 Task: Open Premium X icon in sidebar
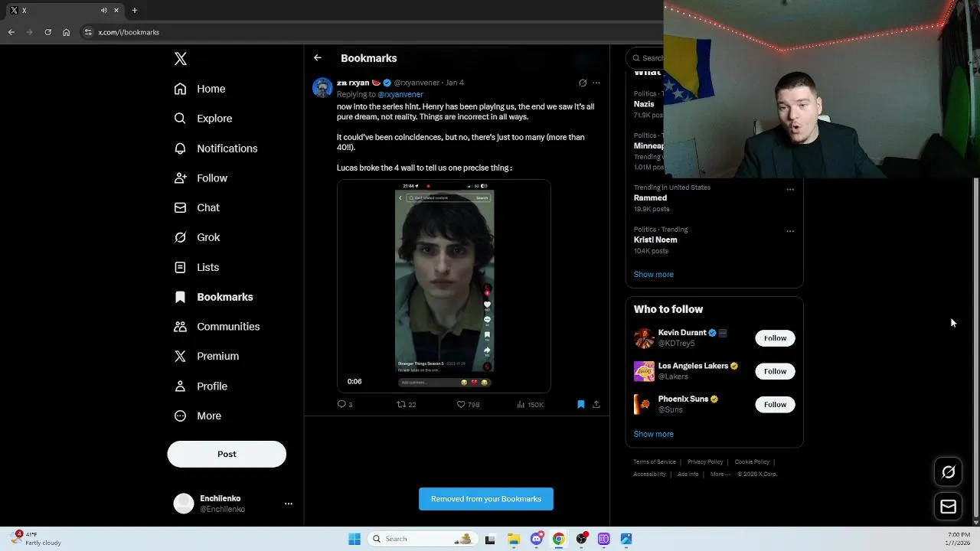click(180, 356)
